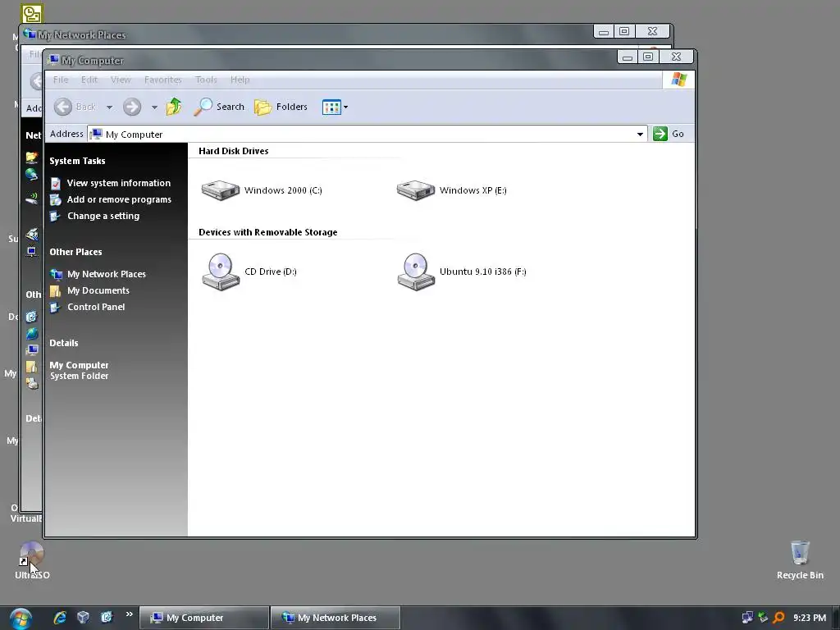Open My Documents from Other Places

pyautogui.click(x=90, y=291)
